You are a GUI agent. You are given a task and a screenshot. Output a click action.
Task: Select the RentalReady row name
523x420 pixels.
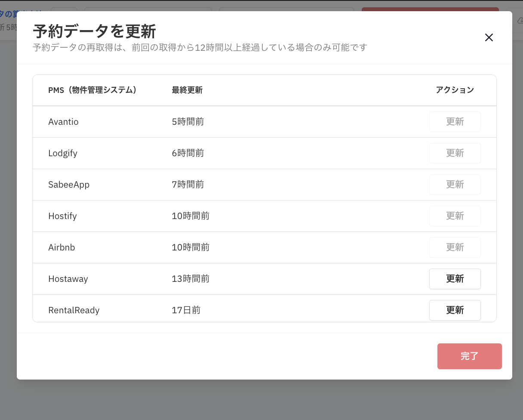click(74, 310)
